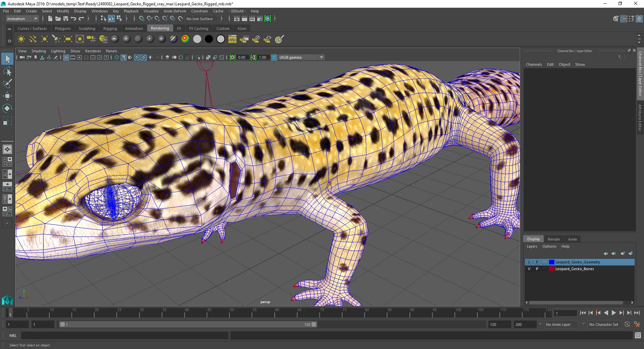The image size is (644, 349).
Task: Toggle display type box of Leopard_Gecko_Bones layer
Action: pyautogui.click(x=544, y=269)
